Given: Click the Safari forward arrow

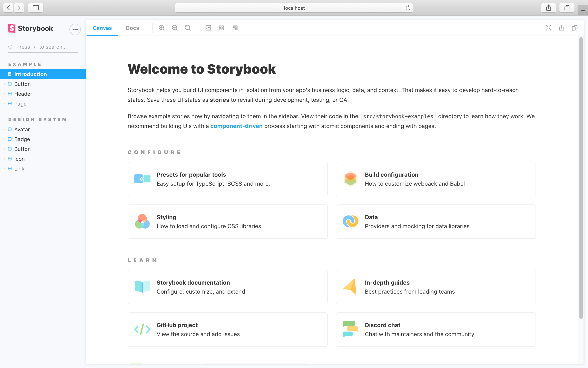Looking at the screenshot, I should tap(19, 8).
